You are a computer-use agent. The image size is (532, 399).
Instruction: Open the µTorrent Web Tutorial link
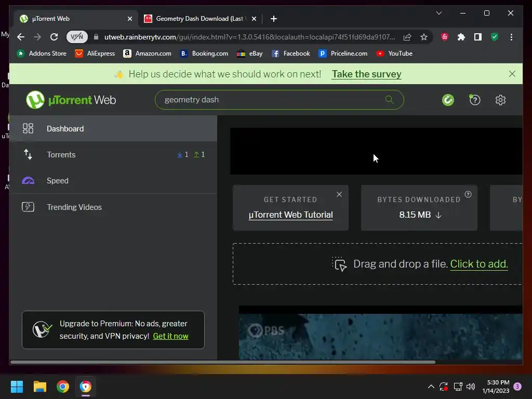tap(291, 215)
